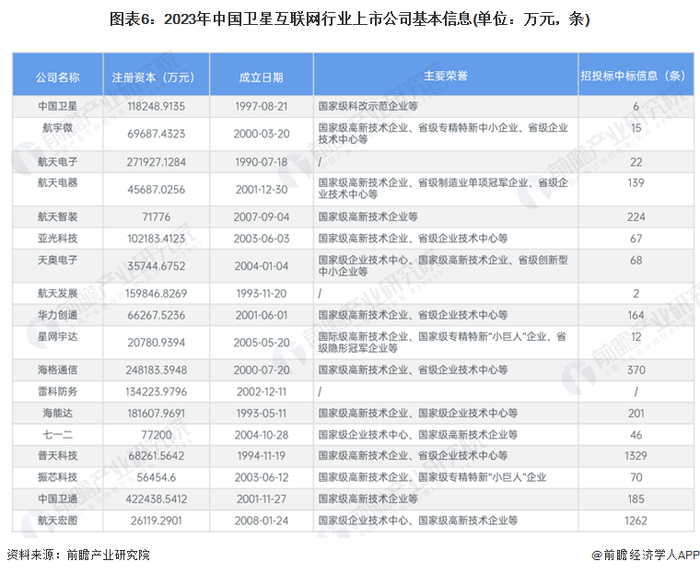
Task: Click the source note 资料来源：前瞻产业研究院
Action: [78, 555]
